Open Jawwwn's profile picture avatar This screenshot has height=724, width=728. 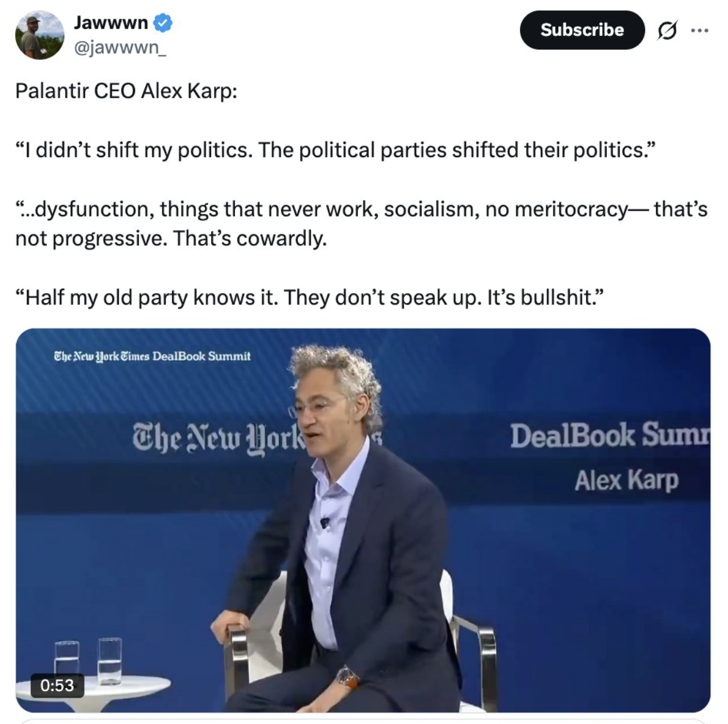pyautogui.click(x=40, y=35)
